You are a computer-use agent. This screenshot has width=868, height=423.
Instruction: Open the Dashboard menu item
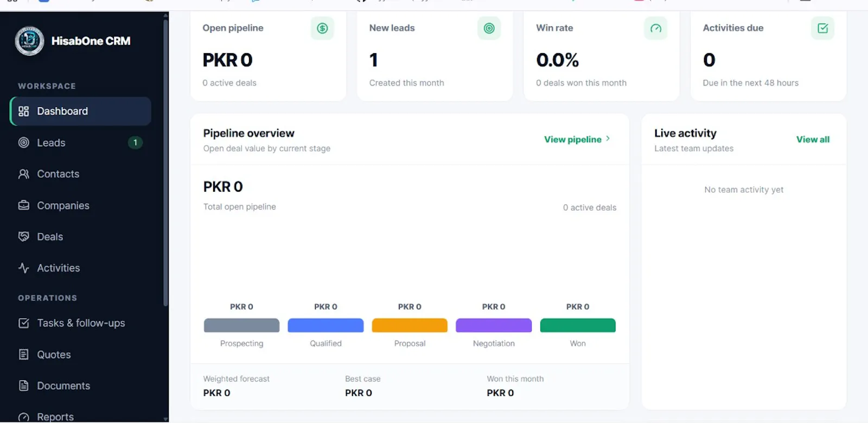(80, 111)
